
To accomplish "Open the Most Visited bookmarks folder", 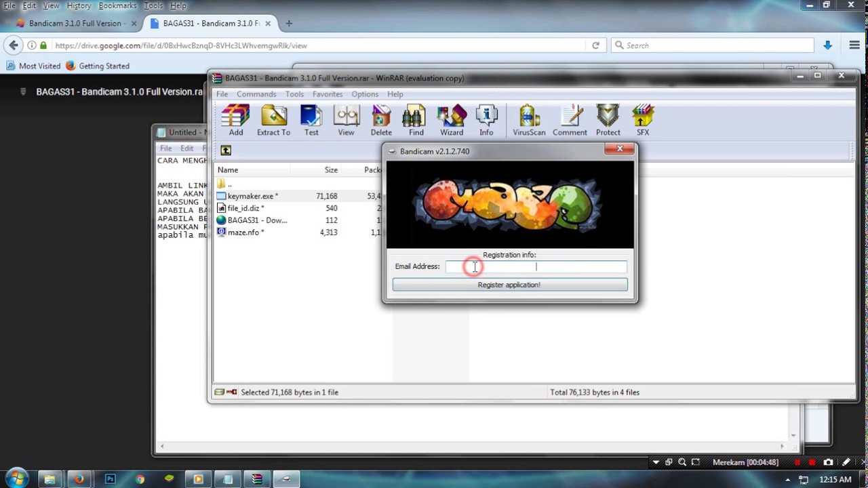I will (34, 66).
